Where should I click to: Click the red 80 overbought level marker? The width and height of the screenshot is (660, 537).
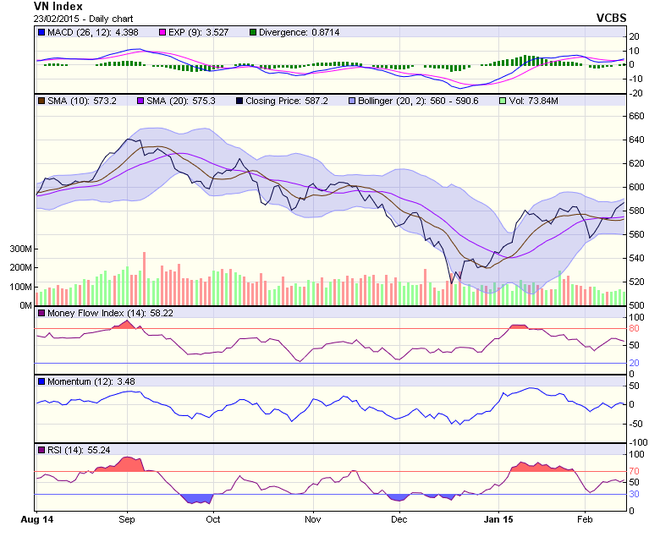[x=634, y=329]
